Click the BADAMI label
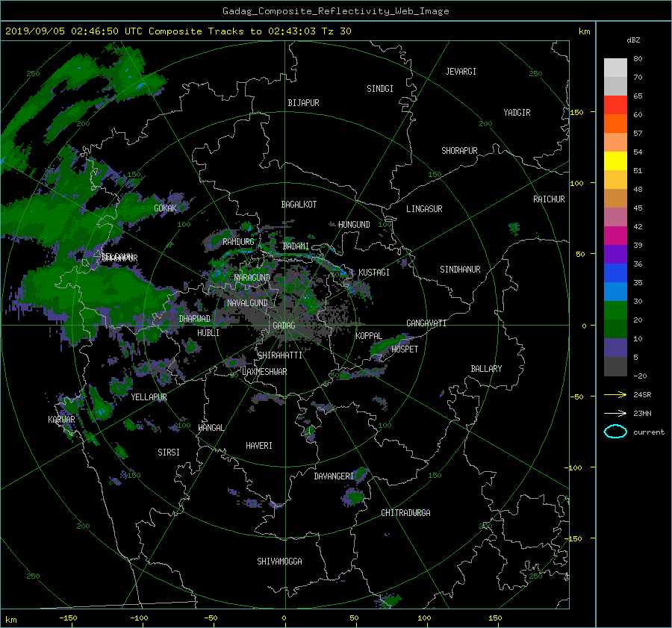Screen dimensions: 672x628 pos(296,246)
